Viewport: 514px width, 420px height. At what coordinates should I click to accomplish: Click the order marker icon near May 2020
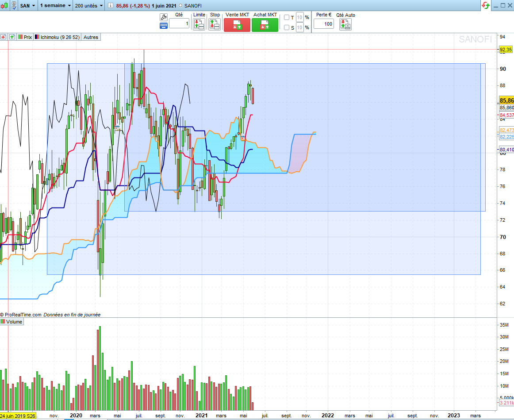117,128
